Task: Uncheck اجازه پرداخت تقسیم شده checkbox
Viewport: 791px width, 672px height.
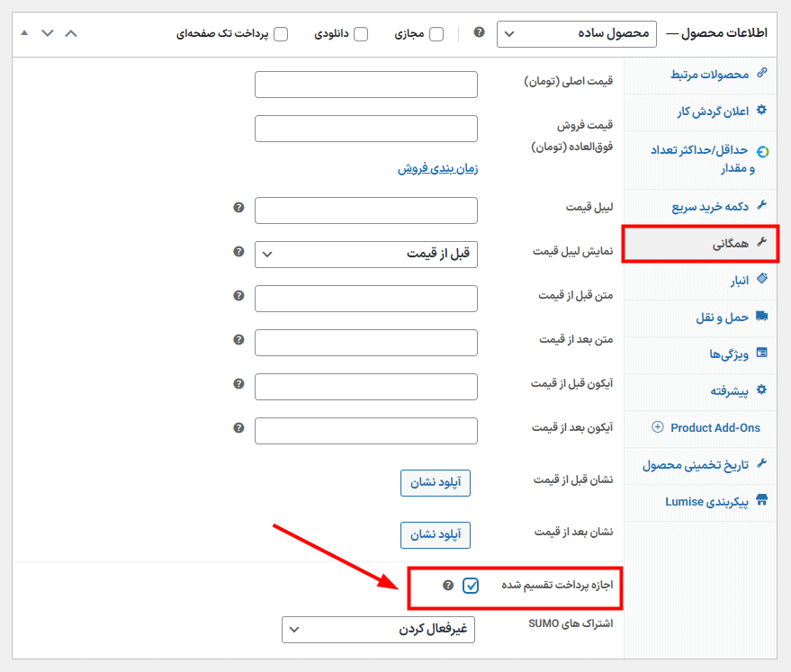Action: (471, 587)
